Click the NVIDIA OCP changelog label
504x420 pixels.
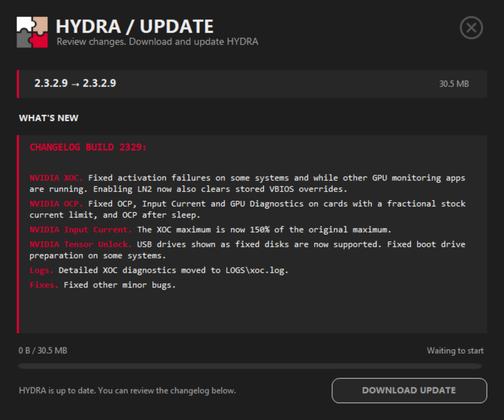point(56,203)
